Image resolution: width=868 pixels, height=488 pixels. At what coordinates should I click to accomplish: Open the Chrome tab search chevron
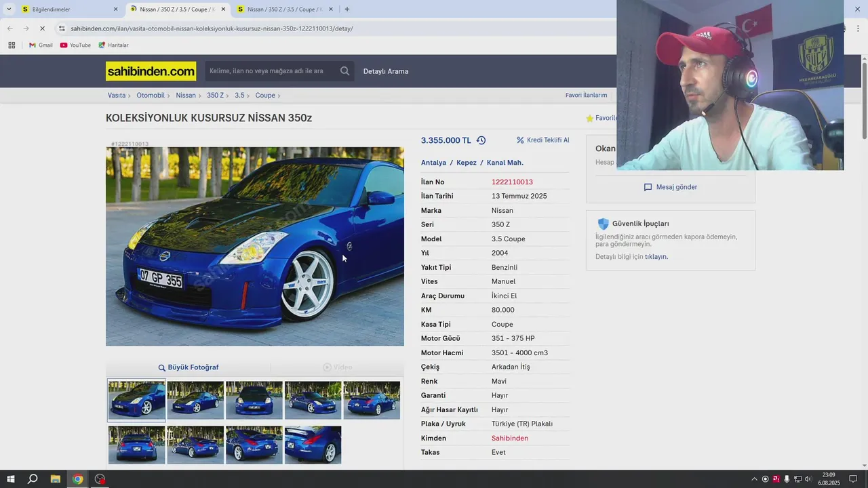pyautogui.click(x=9, y=9)
